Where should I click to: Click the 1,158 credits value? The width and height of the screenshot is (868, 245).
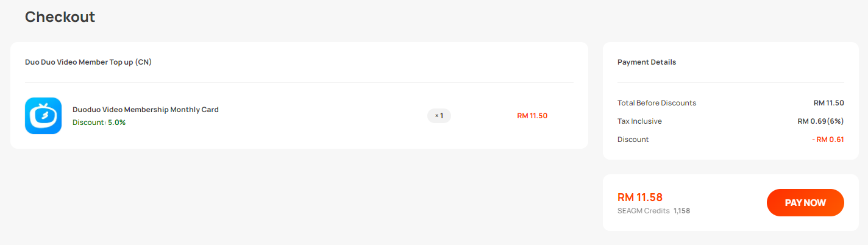(681, 211)
